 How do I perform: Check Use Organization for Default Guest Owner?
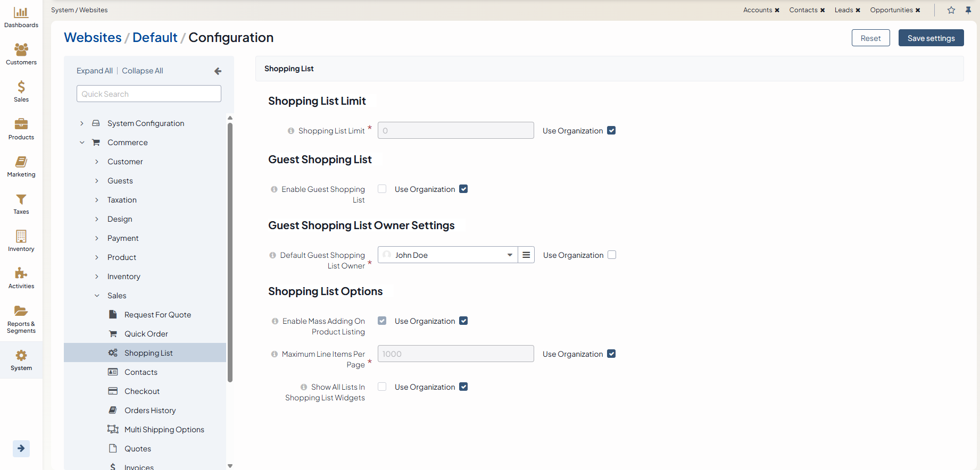coord(612,255)
